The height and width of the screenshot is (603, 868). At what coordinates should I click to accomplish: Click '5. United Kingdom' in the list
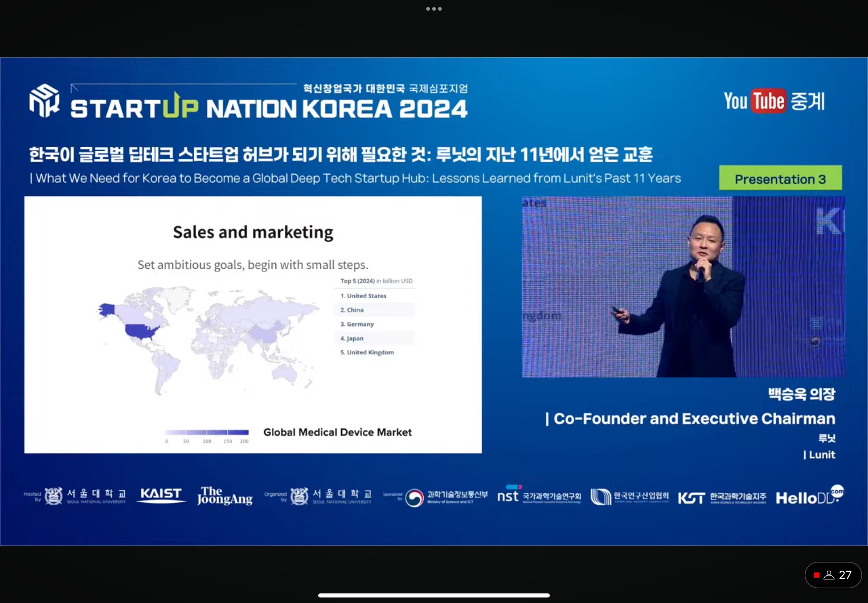367,352
